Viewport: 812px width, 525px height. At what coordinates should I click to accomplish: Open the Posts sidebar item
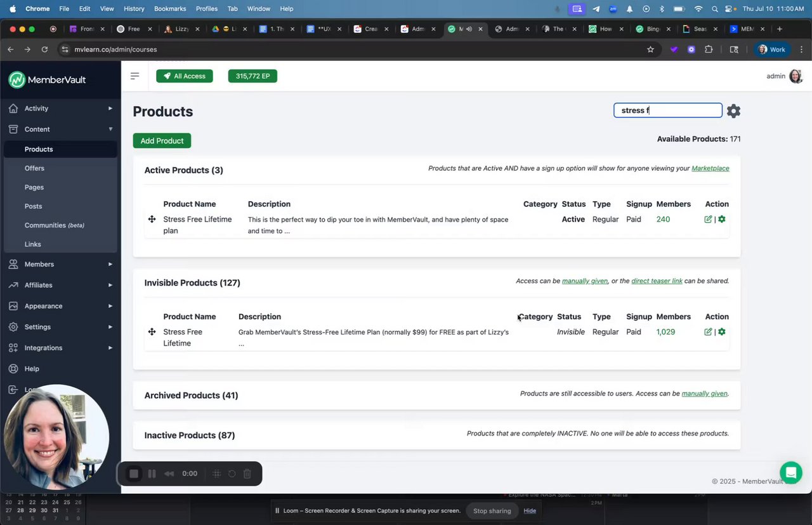tap(33, 206)
